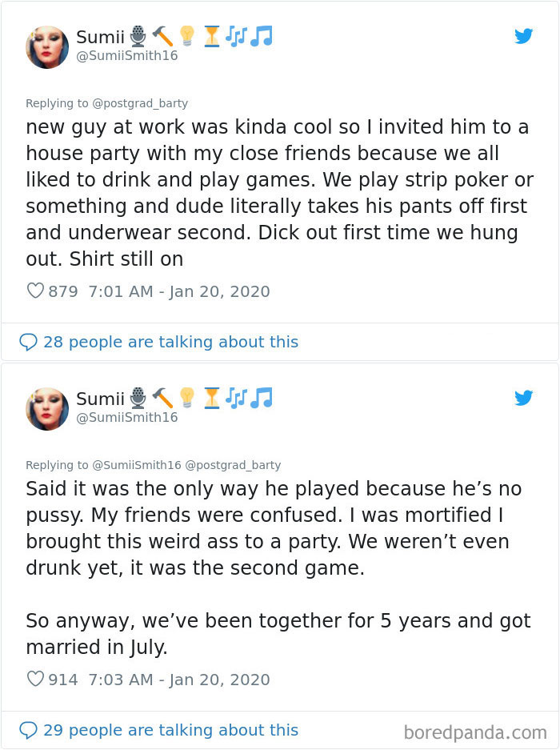Click the reply bubble icon under the second tweet
The image size is (560, 750).
click(29, 729)
